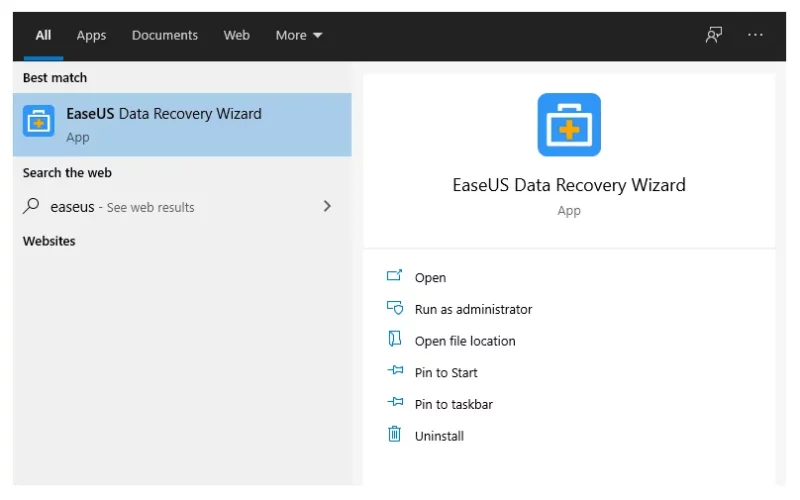Click the Pin to taskbar pin icon
Image resolution: width=800 pixels, height=500 pixels.
tap(395, 402)
